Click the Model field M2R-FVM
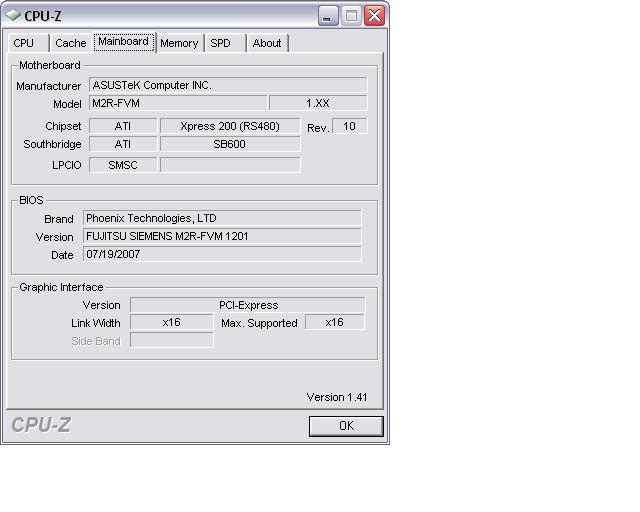 pyautogui.click(x=178, y=103)
